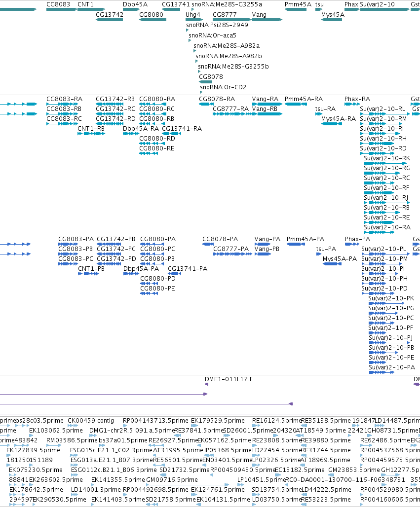The width and height of the screenshot is (420, 507).
Task: Click the EK127839.5prime label
Action: click(x=34, y=450)
